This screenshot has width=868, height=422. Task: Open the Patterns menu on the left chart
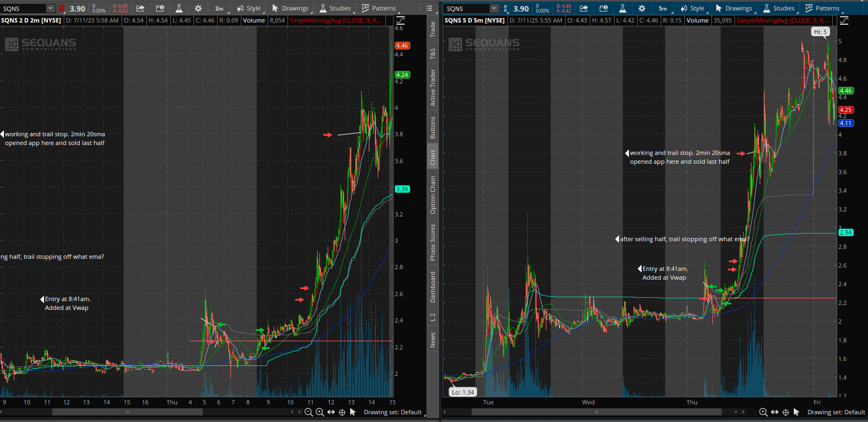pos(379,8)
